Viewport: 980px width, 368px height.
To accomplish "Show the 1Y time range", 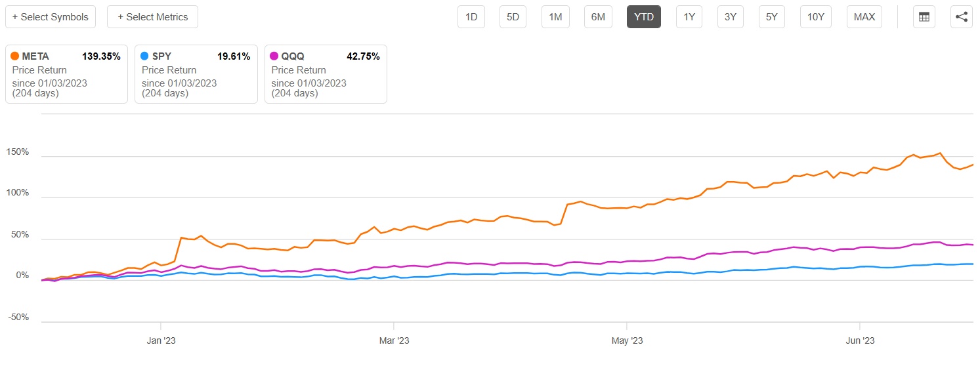I will point(689,17).
